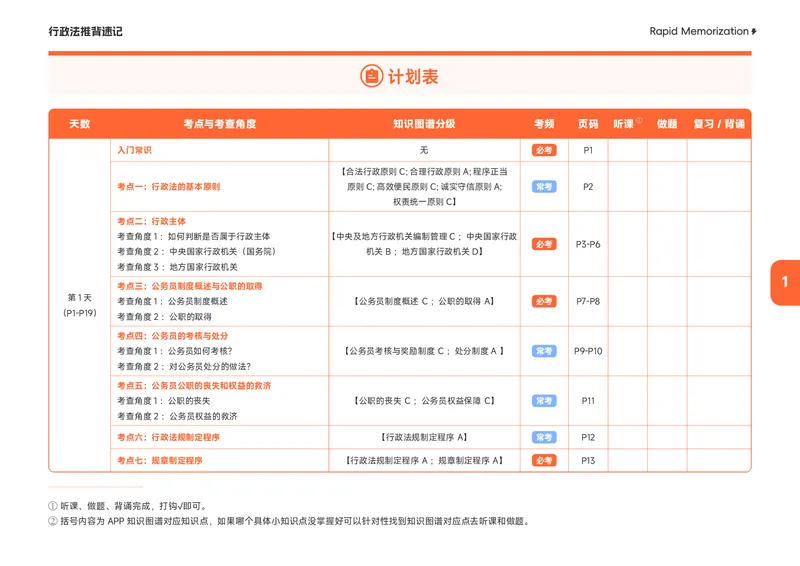
Task: Click 考查角度1：如何判断是否属于行政主体
Action: point(193,236)
